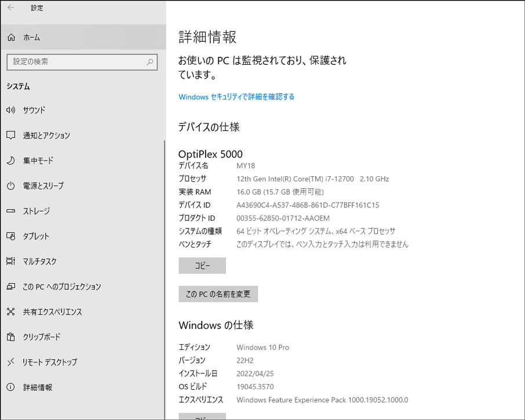The width and height of the screenshot is (525, 420).
Task: Open この PC へのプロジェクション settings
Action: pyautogui.click(x=83, y=287)
